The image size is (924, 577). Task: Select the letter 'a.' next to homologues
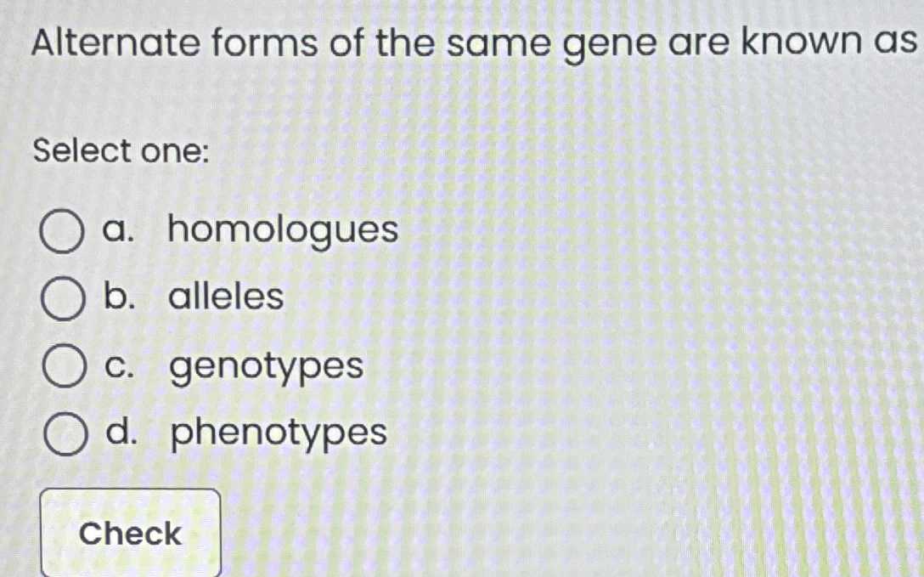point(118,230)
